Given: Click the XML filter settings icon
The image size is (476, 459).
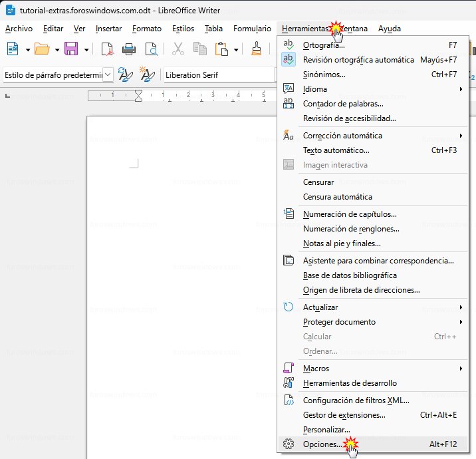Looking at the screenshot, I should pyautogui.click(x=289, y=400).
